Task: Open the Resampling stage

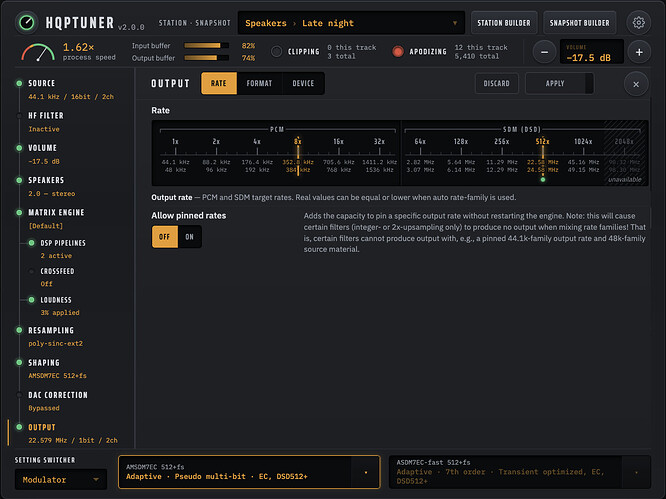Action: [51, 330]
